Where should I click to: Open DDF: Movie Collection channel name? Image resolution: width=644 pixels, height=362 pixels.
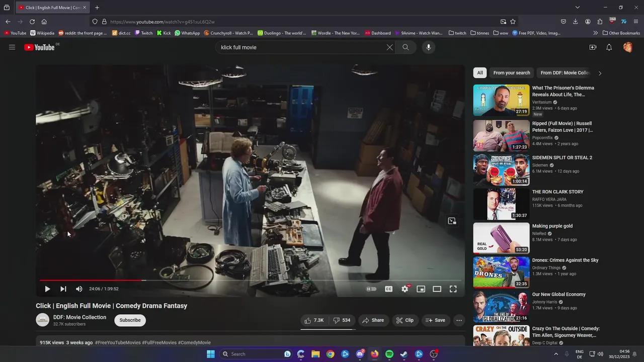79,317
